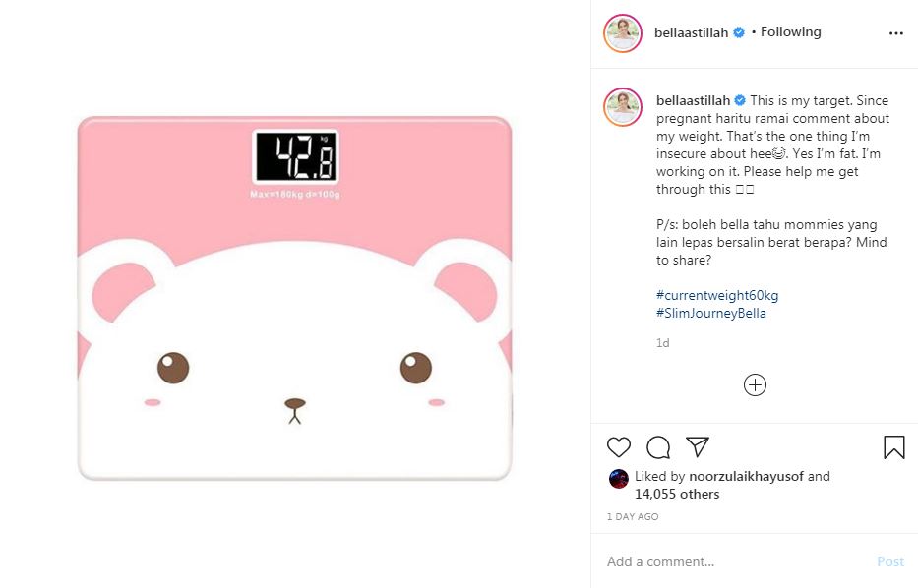Load more comments with plus circle
The width and height of the screenshot is (918, 588).
755,385
